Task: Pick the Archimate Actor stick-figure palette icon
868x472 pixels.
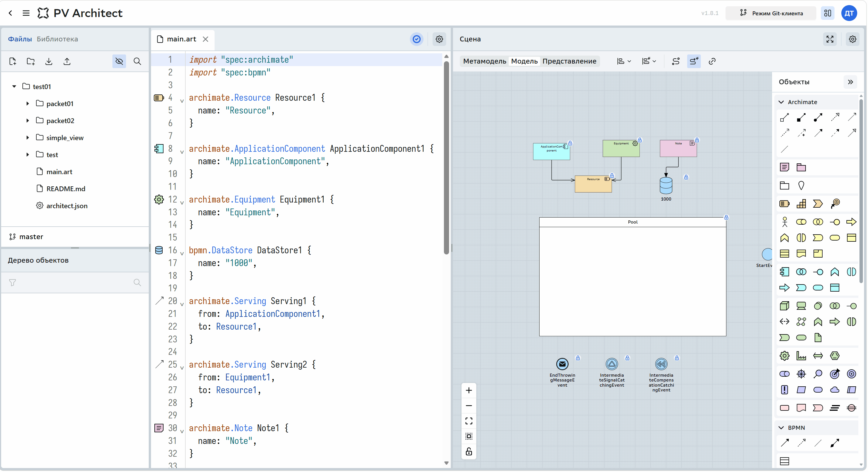Action: (785, 222)
